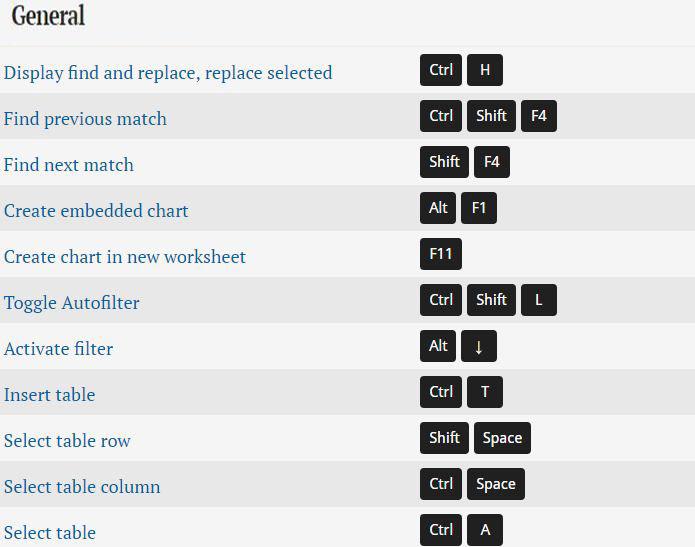Select the 'Insert table' link
The image size is (695, 547).
coord(49,395)
